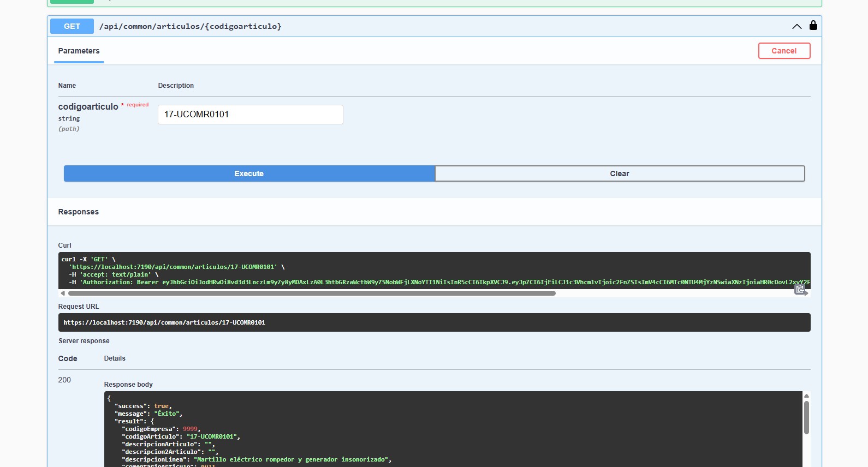Click the authorization lock icon
This screenshot has width=868, height=467.
tap(813, 25)
